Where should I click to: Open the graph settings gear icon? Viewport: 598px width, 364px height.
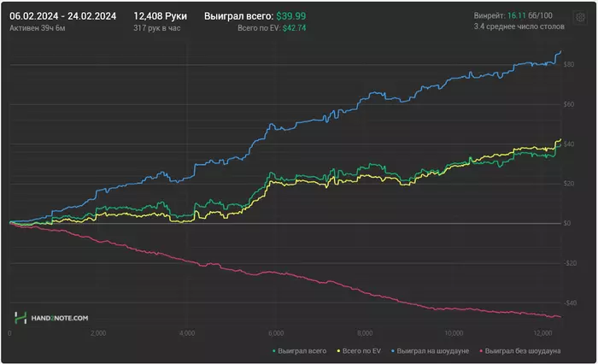pyautogui.click(x=580, y=17)
